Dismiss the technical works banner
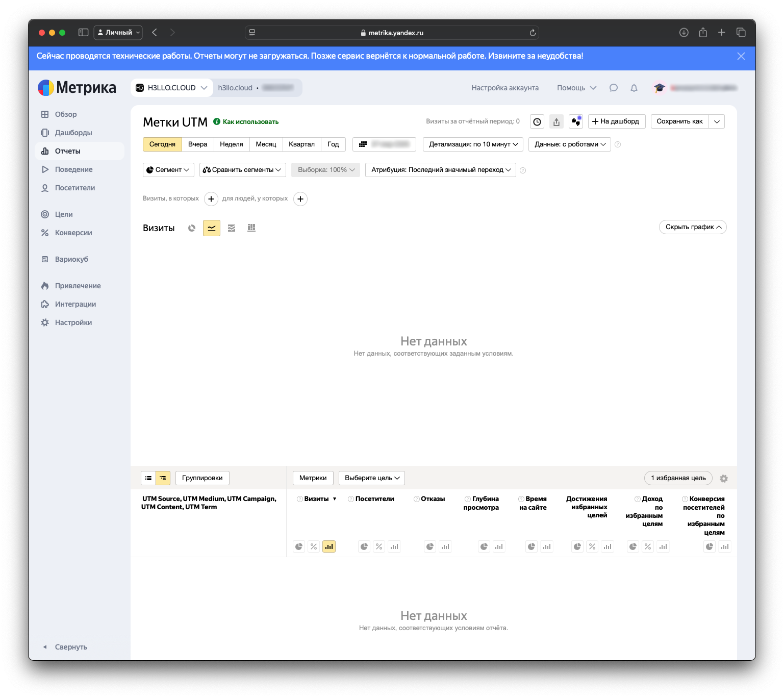Image resolution: width=784 pixels, height=698 pixels. (x=741, y=56)
